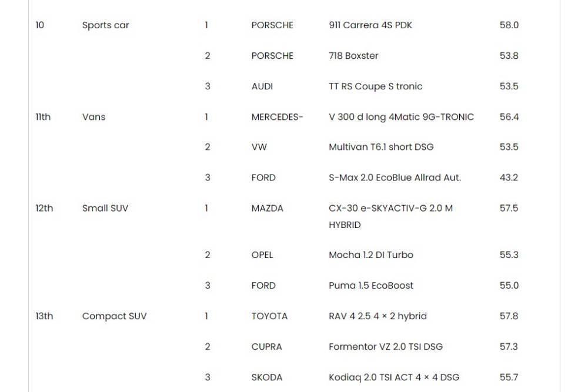Select Formentor VZ 2.0 TSI DSG
The width and height of the screenshot is (588, 392).
point(385,347)
